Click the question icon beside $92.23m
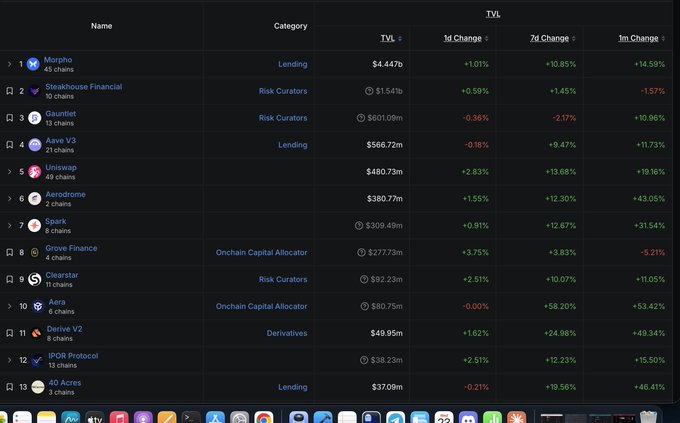The height and width of the screenshot is (423, 680). click(364, 279)
